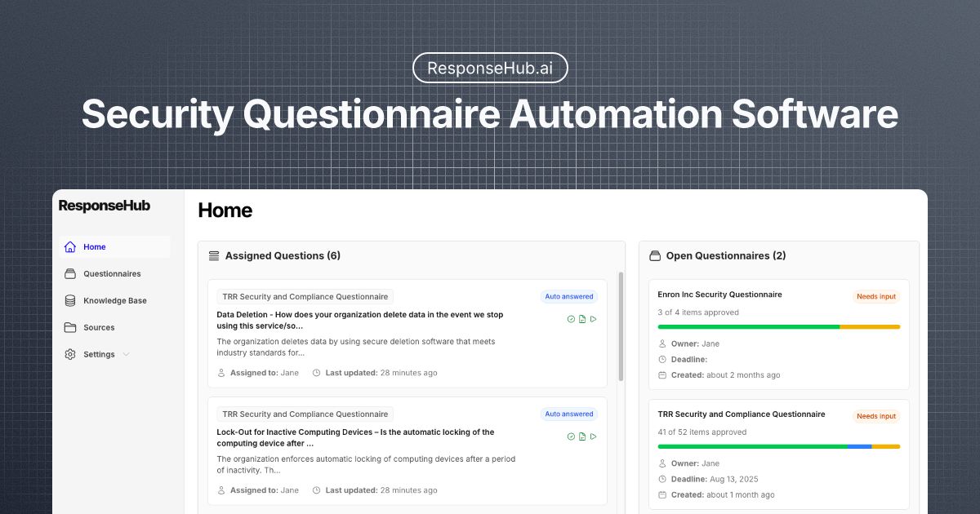Image resolution: width=980 pixels, height=514 pixels.
Task: Click Needs input badge on Enron questionnaire
Action: (876, 296)
